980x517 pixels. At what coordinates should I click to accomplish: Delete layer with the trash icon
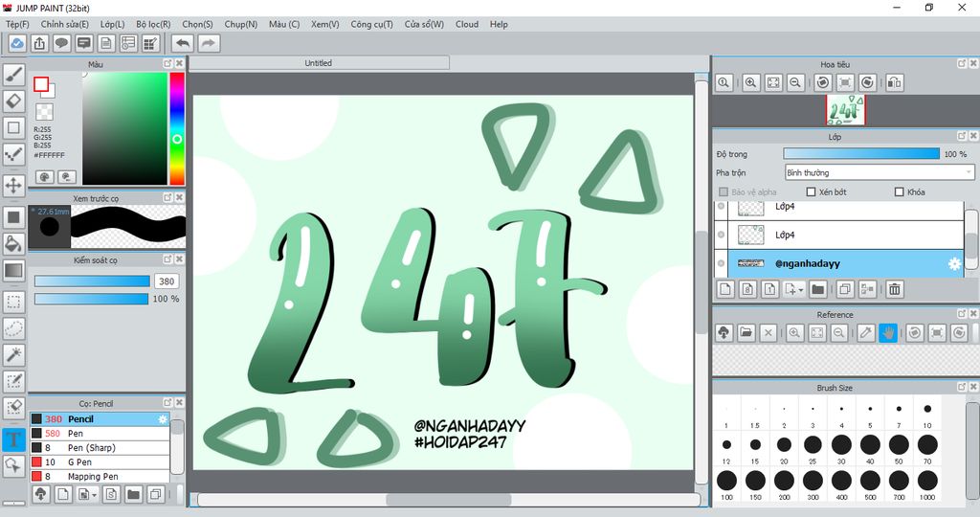[895, 289]
